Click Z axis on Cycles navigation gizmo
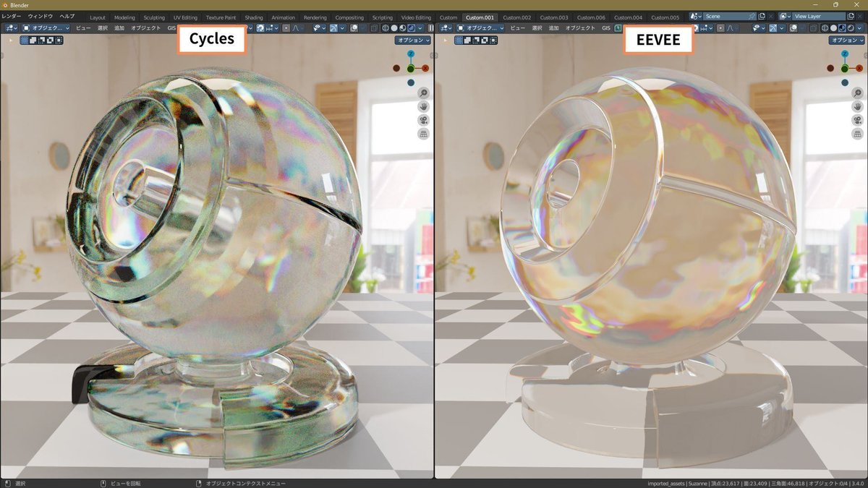 [x=411, y=54]
